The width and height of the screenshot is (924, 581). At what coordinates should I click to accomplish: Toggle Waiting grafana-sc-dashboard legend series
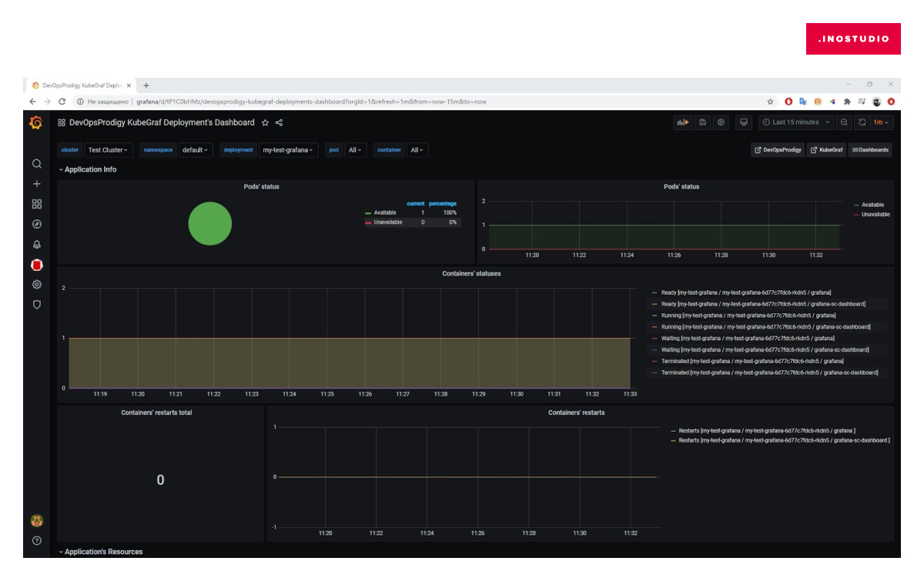click(765, 349)
